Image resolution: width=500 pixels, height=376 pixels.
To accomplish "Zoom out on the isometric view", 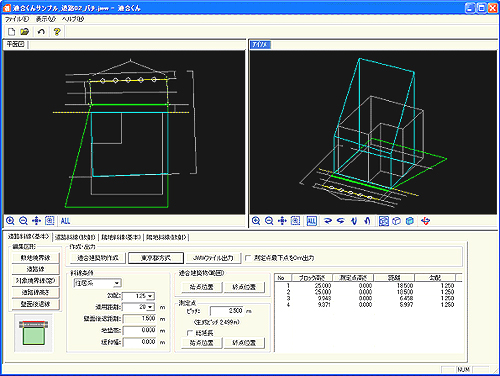I will [269, 221].
